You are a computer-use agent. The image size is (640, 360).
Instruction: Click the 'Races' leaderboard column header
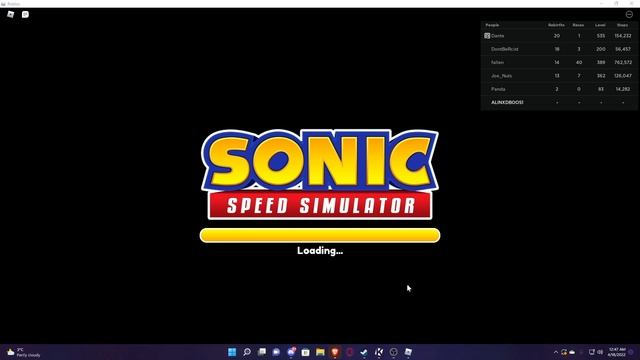[x=578, y=25]
